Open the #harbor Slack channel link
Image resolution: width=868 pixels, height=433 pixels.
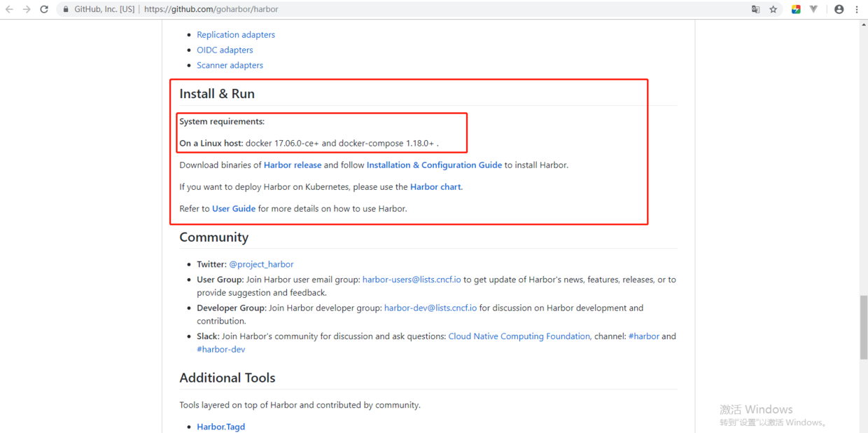[644, 336]
